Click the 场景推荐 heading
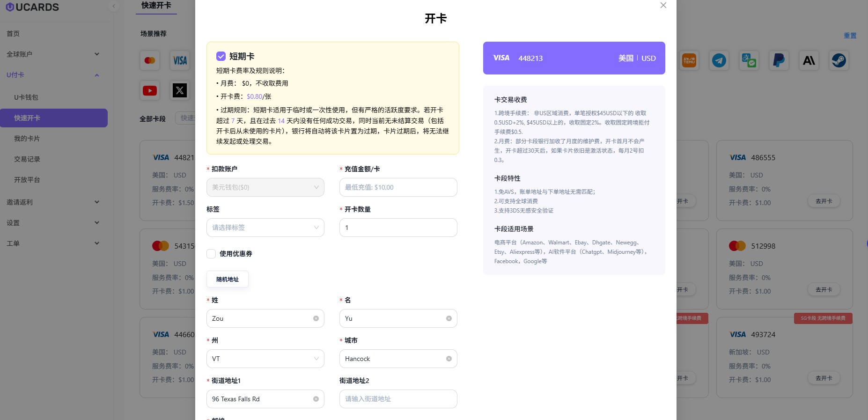Image resolution: width=868 pixels, height=420 pixels. [153, 34]
